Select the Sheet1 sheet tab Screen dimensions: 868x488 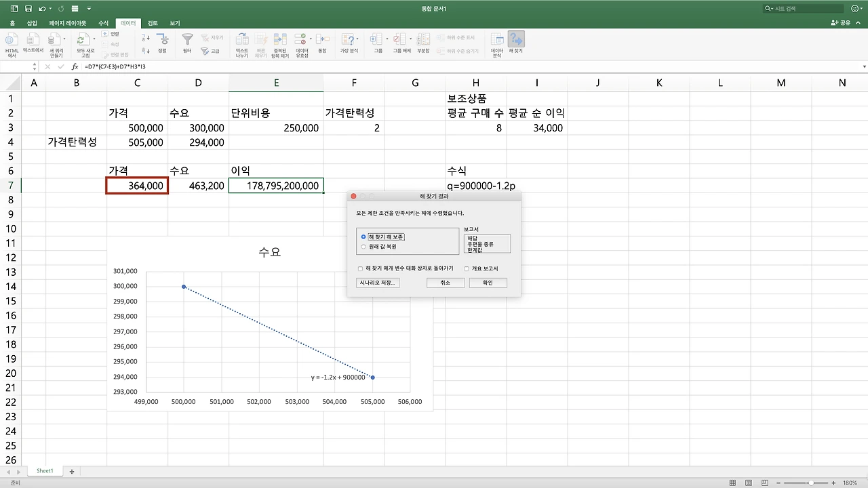point(45,471)
